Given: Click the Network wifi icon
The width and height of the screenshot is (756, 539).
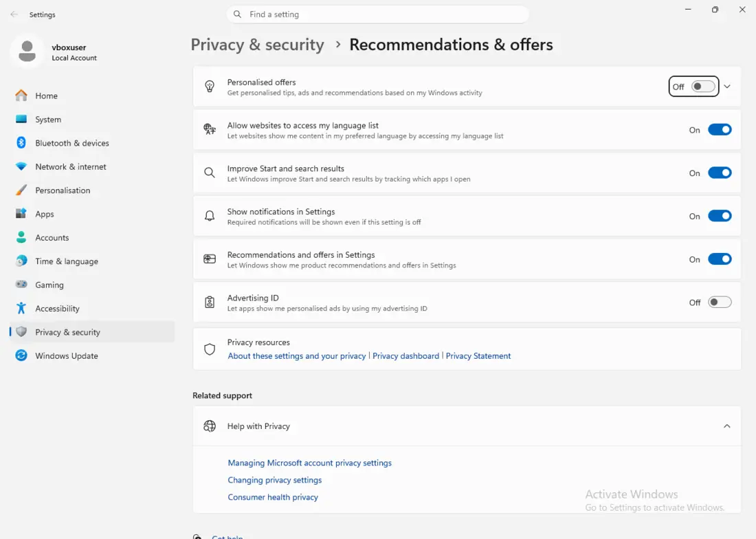Looking at the screenshot, I should [21, 166].
